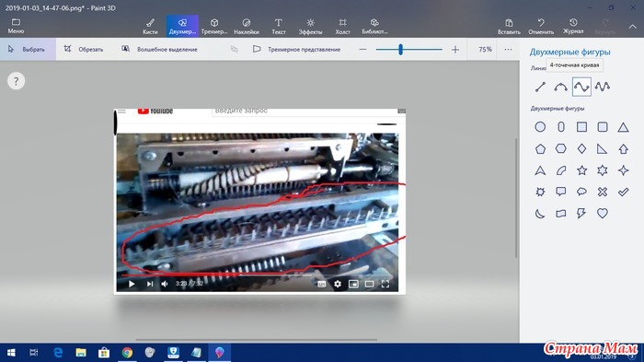This screenshot has width=644, height=362.
Task: Pick the leaf shape
Action: 561,170
